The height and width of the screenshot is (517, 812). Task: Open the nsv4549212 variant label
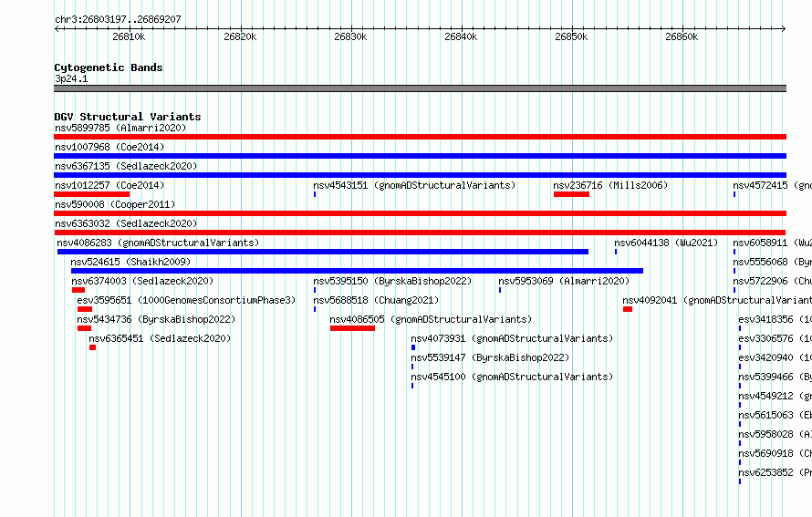click(776, 396)
